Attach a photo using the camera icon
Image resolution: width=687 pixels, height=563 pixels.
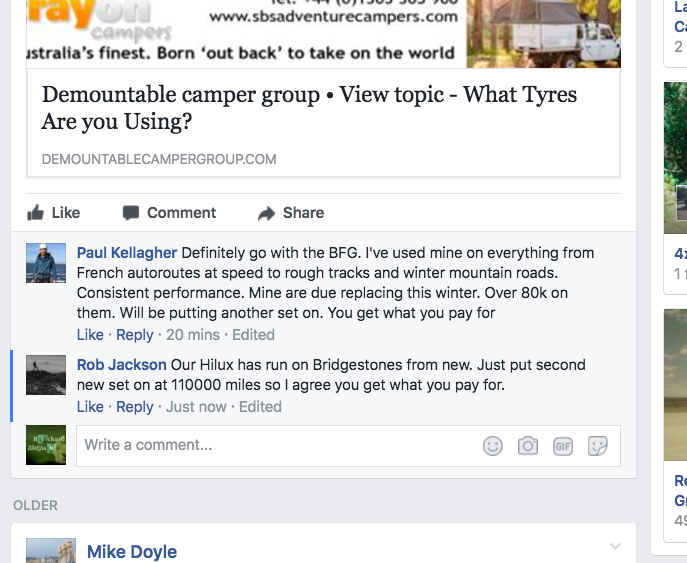(528, 446)
